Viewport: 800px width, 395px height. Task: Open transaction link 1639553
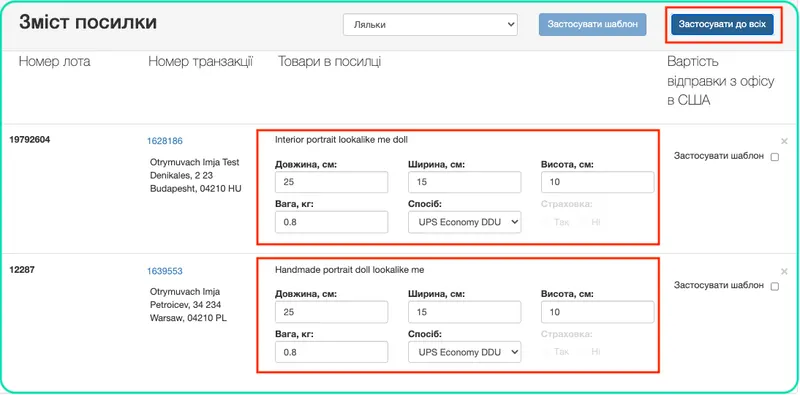(x=165, y=271)
